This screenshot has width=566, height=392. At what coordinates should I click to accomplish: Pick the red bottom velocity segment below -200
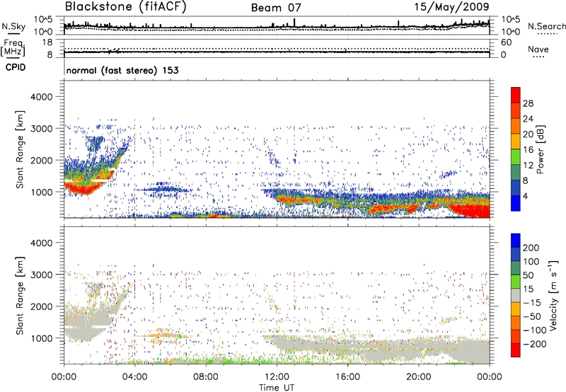(516, 350)
